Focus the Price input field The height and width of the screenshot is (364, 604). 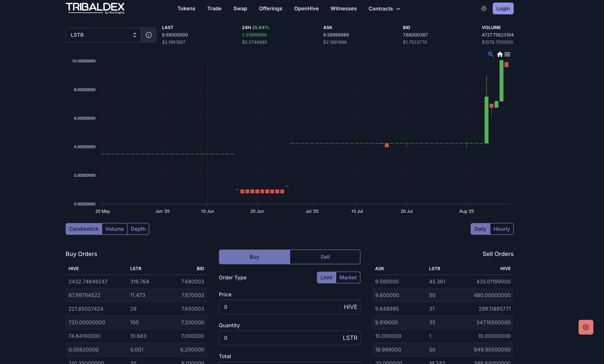(x=289, y=307)
